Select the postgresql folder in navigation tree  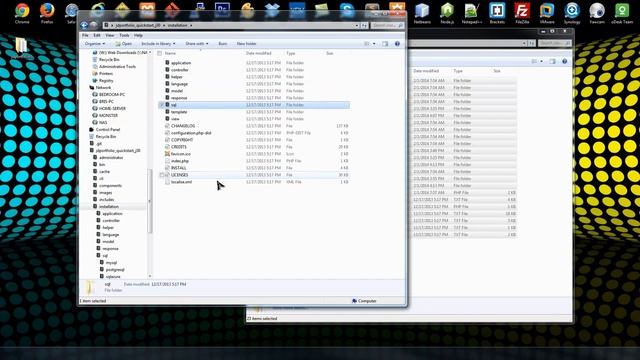pos(115,269)
